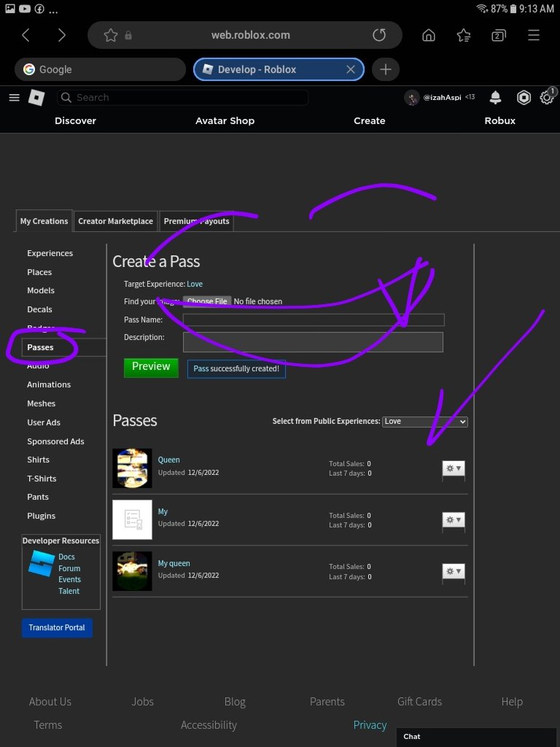Select User Ads in the sidebar

click(44, 422)
